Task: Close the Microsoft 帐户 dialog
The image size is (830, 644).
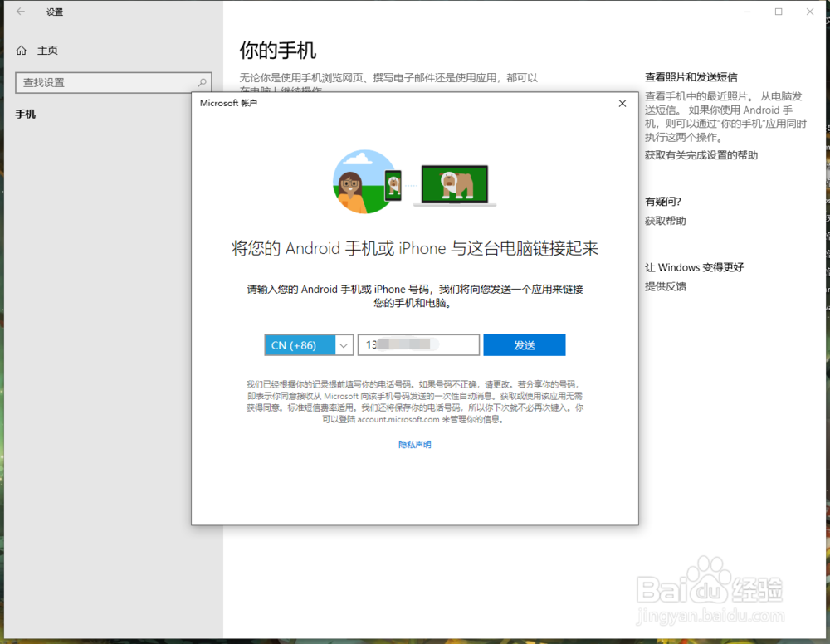Action: coord(622,103)
